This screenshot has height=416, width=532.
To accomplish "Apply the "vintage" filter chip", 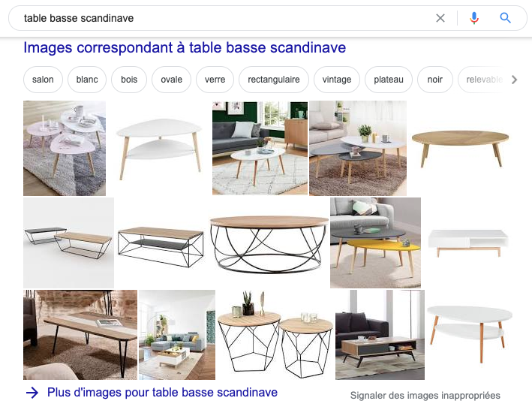I will (337, 80).
